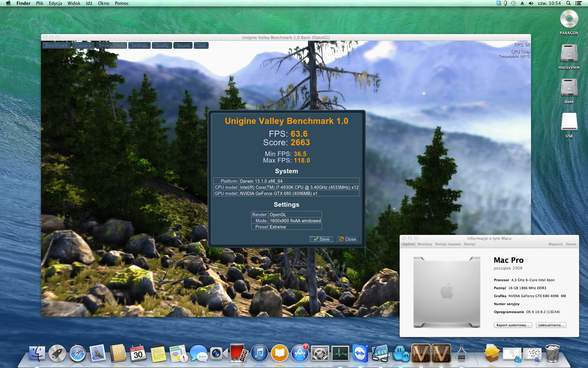Select USB drive on desktop
Image resolution: width=588 pixels, height=368 pixels.
point(569,125)
